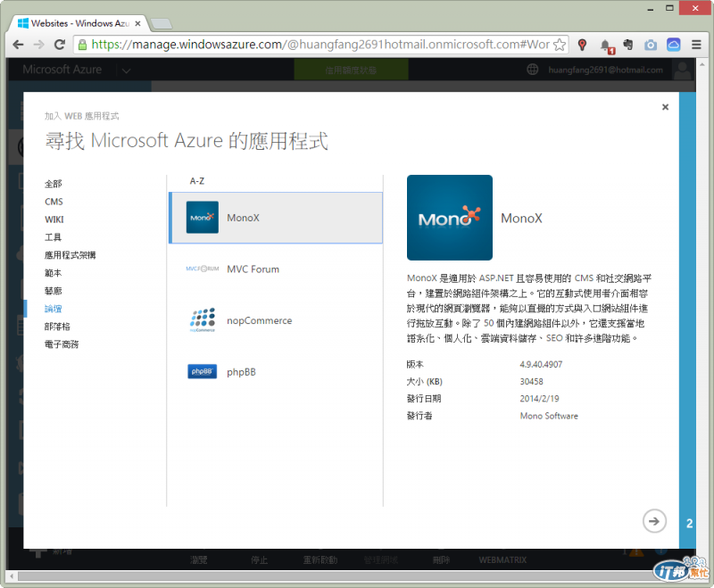Viewport: 714px width, 588px height.
Task: Click the globe language icon
Action: click(532, 70)
